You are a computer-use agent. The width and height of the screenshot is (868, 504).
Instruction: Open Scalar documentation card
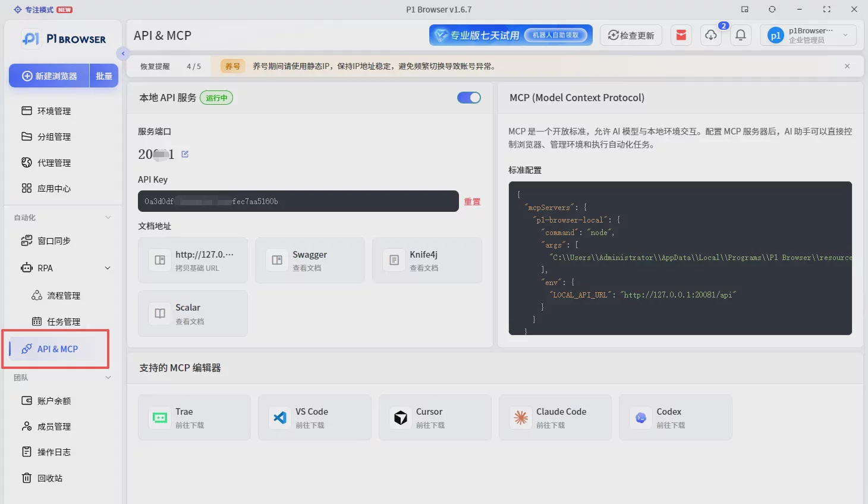[x=193, y=313]
